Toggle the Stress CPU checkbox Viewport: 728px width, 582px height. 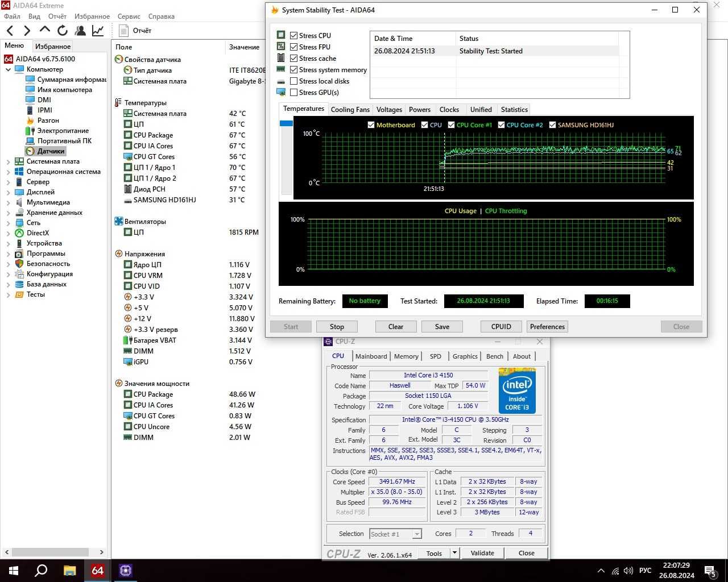(x=294, y=35)
